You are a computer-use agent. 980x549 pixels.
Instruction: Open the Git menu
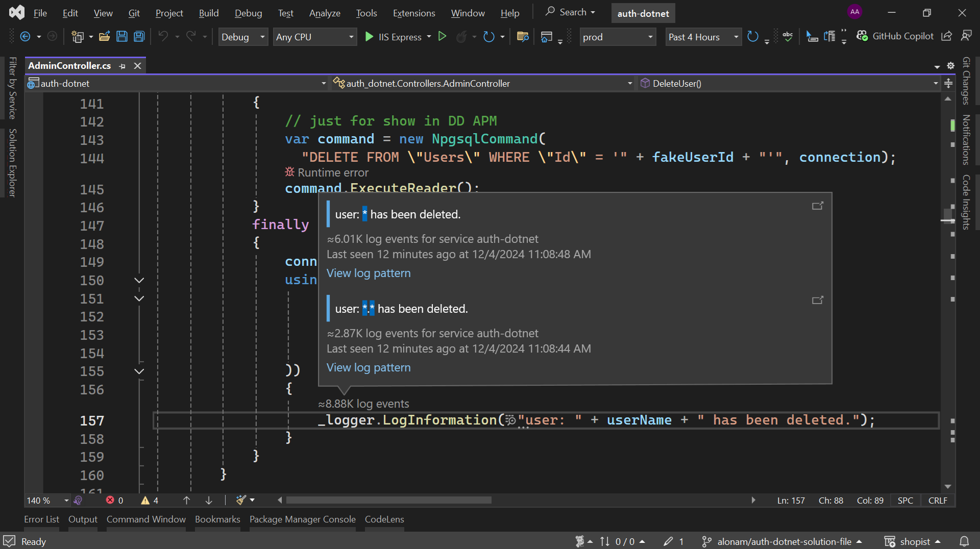coord(134,13)
